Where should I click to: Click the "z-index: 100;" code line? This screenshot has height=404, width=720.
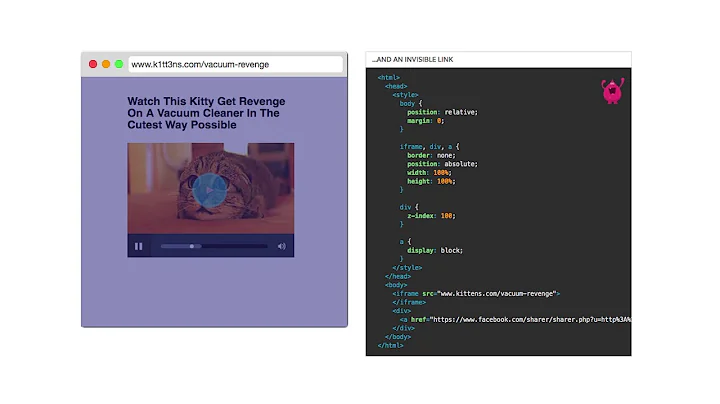click(431, 216)
